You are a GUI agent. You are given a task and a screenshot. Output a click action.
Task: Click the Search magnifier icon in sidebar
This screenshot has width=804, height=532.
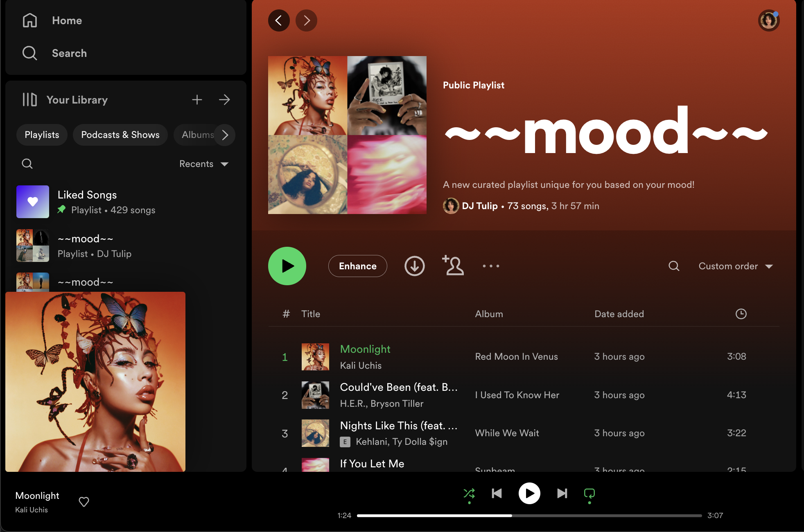point(29,53)
